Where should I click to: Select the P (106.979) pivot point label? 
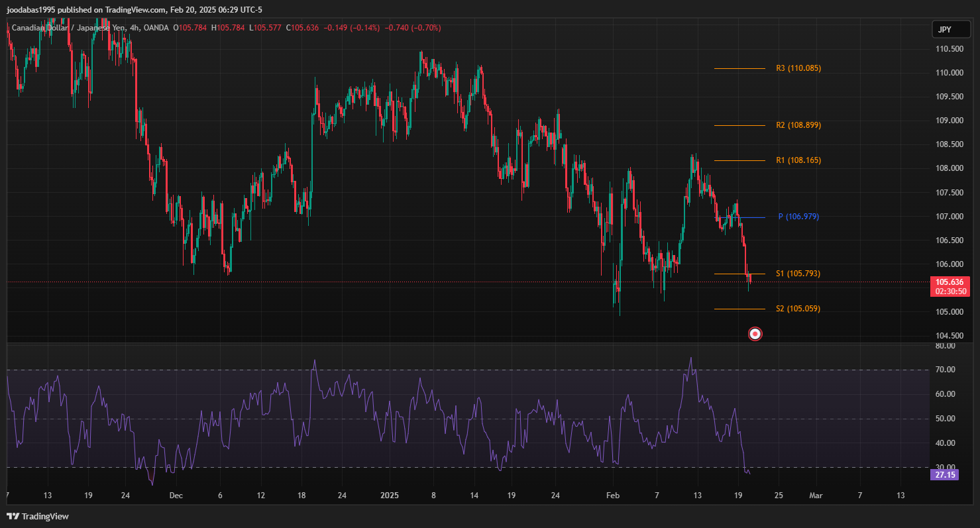pyautogui.click(x=798, y=217)
